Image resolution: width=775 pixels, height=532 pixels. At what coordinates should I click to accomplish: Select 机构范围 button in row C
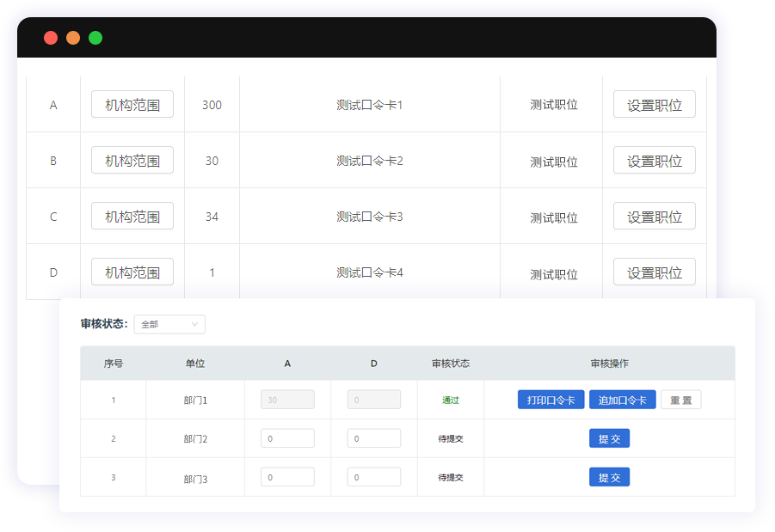tap(132, 216)
